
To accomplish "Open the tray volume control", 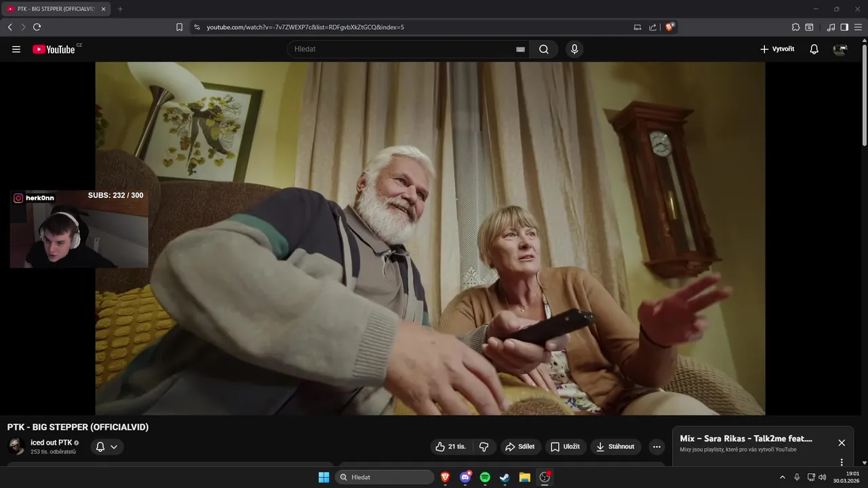I will pos(823,477).
